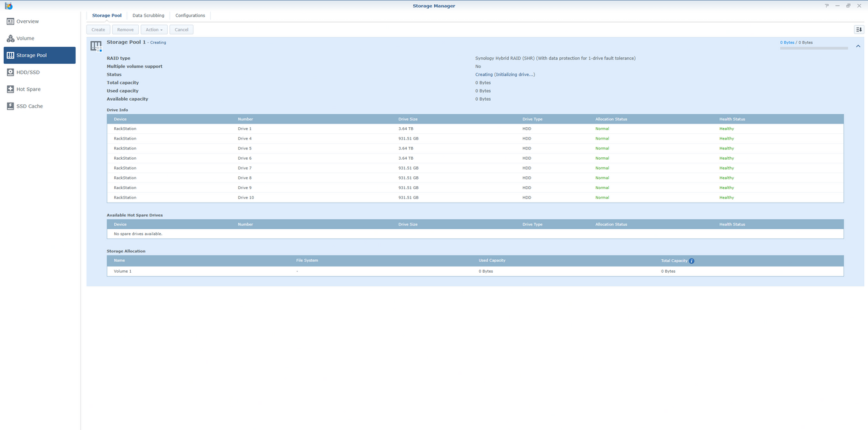Open the Configurations tab
This screenshot has height=430, width=868.
[190, 15]
